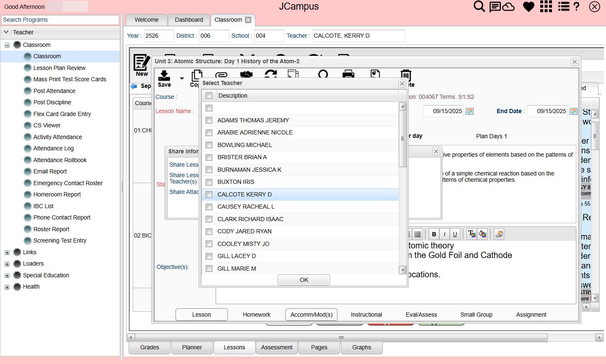Image resolution: width=606 pixels, height=364 pixels.
Task: Open the End Date calendar picker icon
Action: (x=573, y=111)
